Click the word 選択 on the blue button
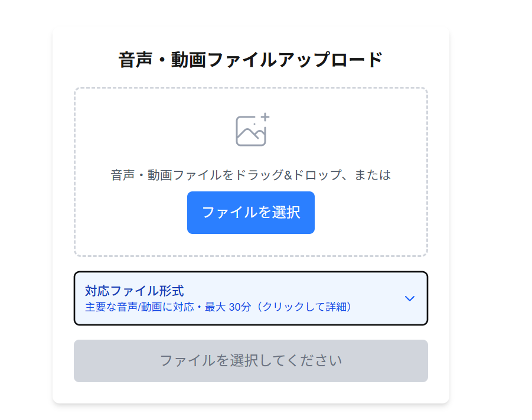Screen dimensions: 532x420 click(286, 213)
